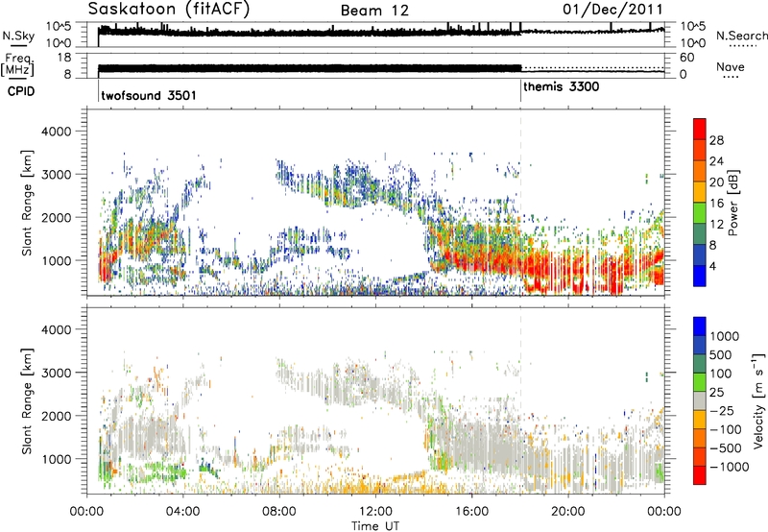Click the '60' Nave axis tick

pyautogui.click(x=686, y=58)
